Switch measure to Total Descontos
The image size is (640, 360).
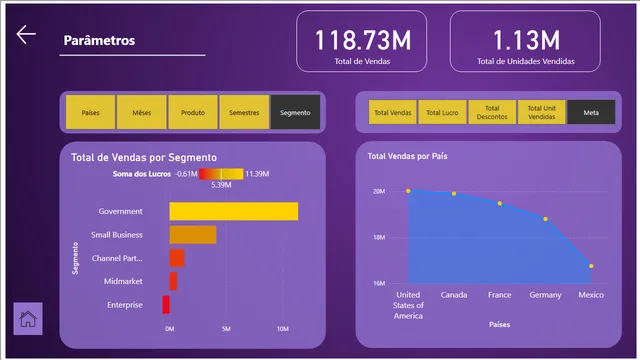(492, 112)
